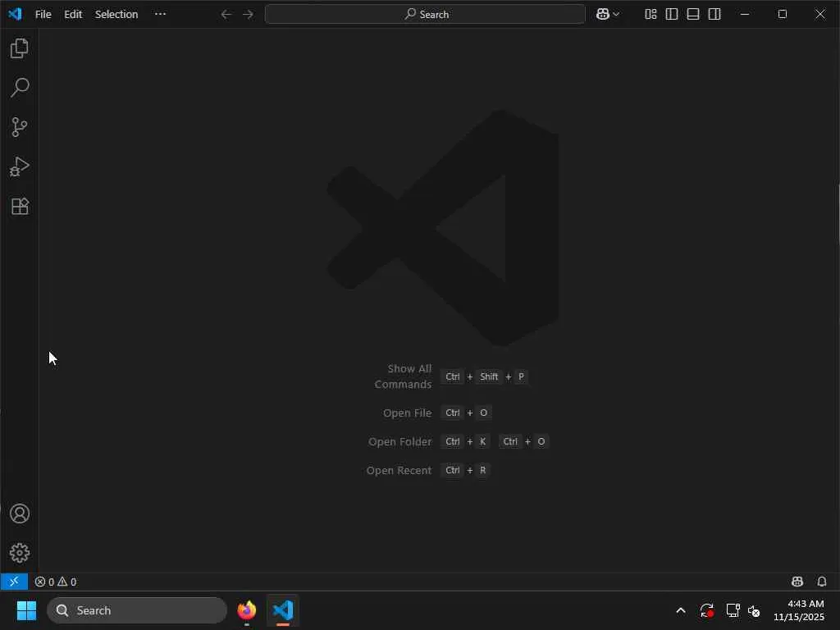Open the remote window indicator

[14, 582]
